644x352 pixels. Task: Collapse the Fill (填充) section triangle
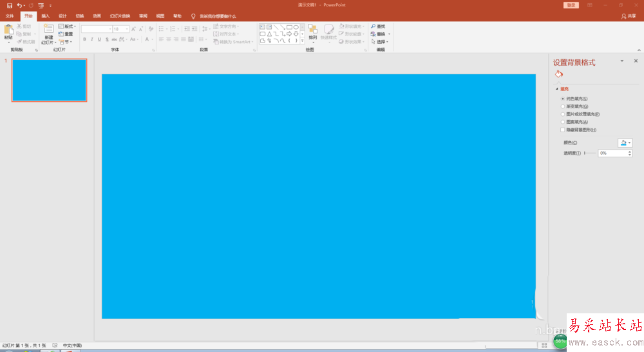coord(557,89)
